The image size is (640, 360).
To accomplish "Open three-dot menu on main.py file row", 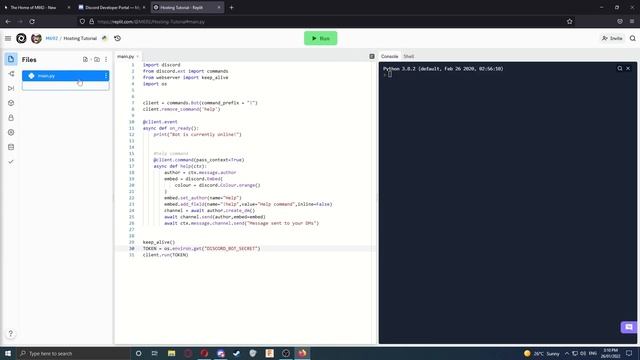I will (x=106, y=76).
